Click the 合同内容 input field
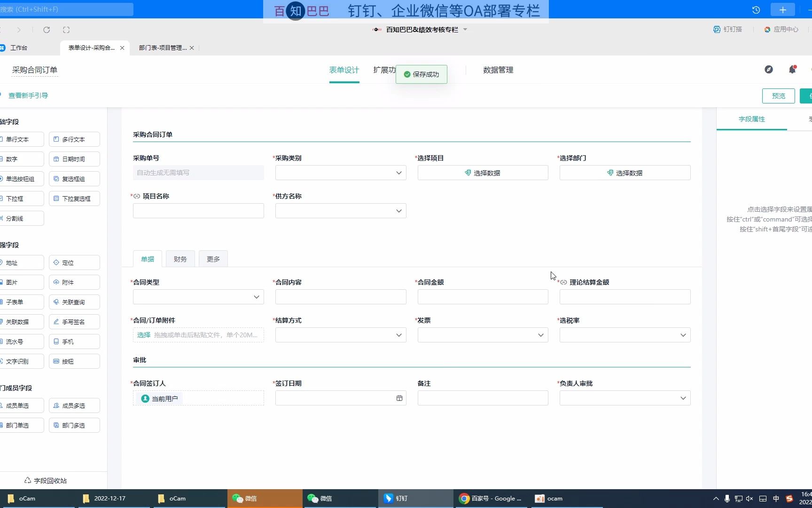 (x=341, y=297)
